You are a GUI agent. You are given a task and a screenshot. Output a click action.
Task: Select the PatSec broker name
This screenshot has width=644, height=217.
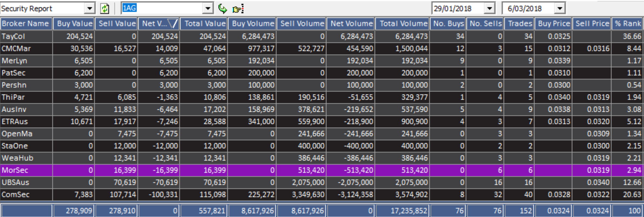coord(14,73)
